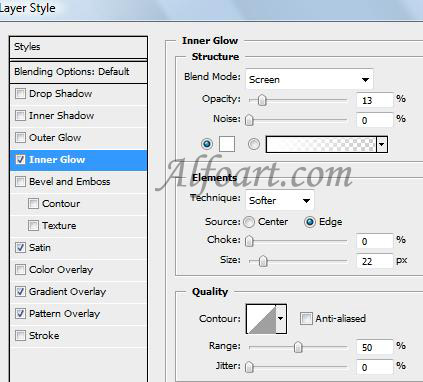
Task: Enable the Contour sub-option checkbox
Action: [x=33, y=204]
